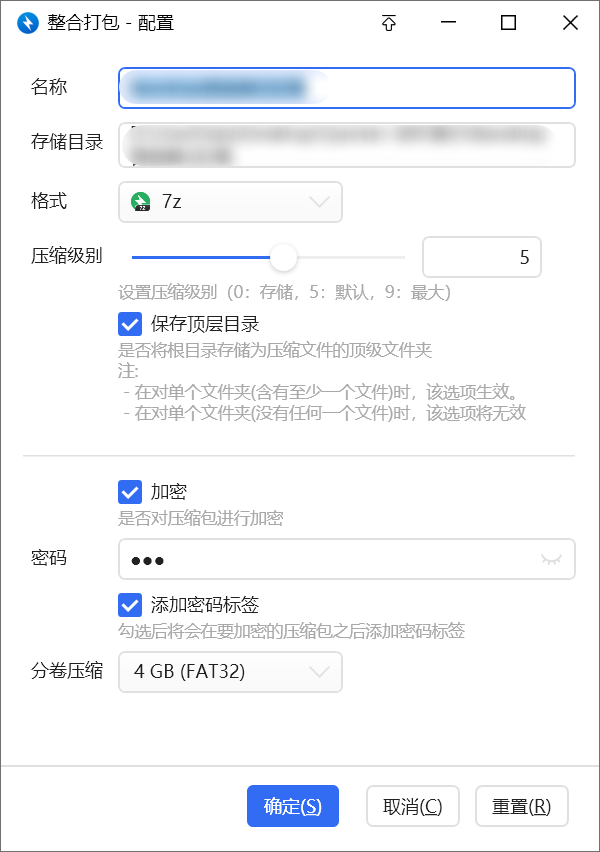600x852 pixels.
Task: Click the format dropdown chevron arrow
Action: (x=319, y=202)
